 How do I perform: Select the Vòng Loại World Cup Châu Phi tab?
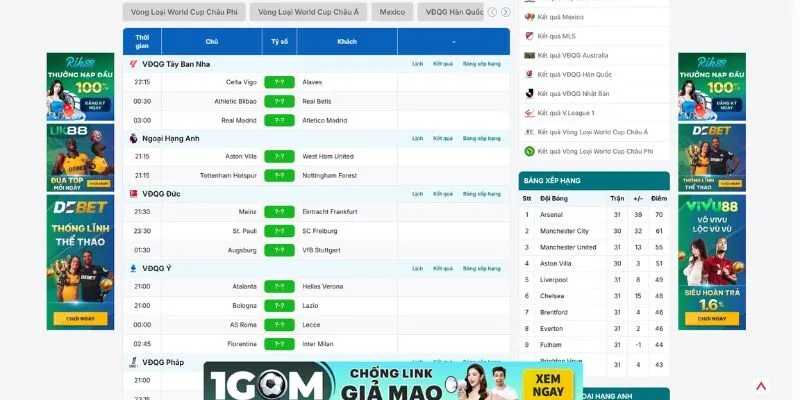184,12
